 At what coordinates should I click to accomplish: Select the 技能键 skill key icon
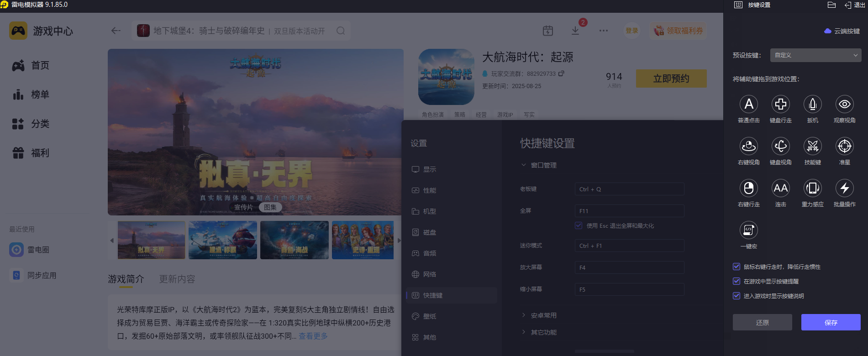[x=812, y=147]
